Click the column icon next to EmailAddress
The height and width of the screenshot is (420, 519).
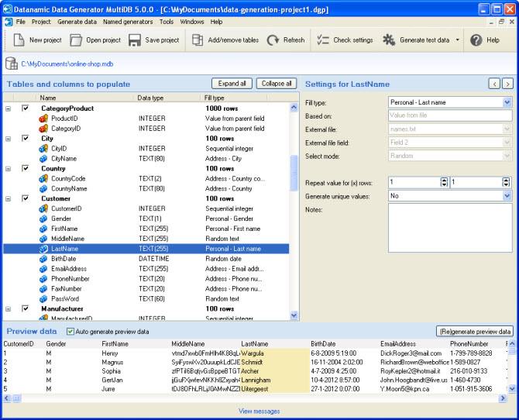43,269
